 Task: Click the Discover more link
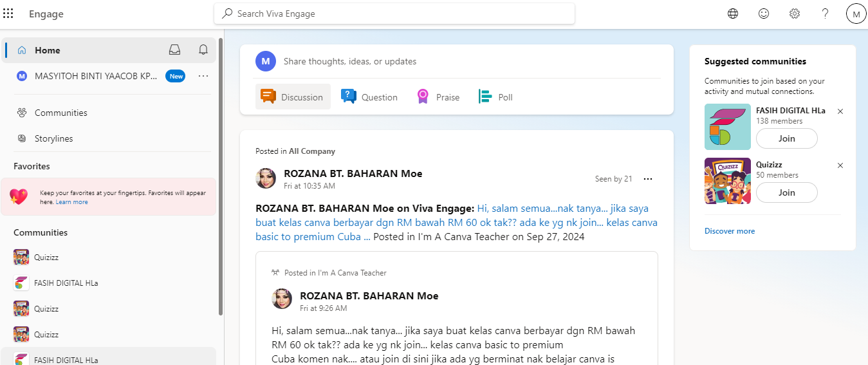pyautogui.click(x=730, y=231)
